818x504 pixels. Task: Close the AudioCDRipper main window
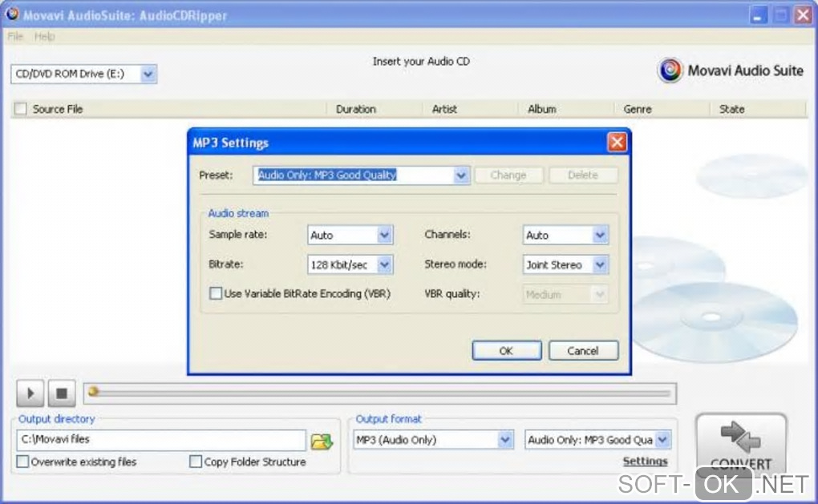point(804,14)
